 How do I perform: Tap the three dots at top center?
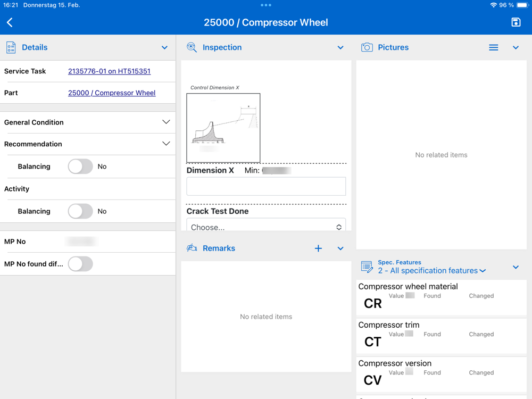[266, 5]
